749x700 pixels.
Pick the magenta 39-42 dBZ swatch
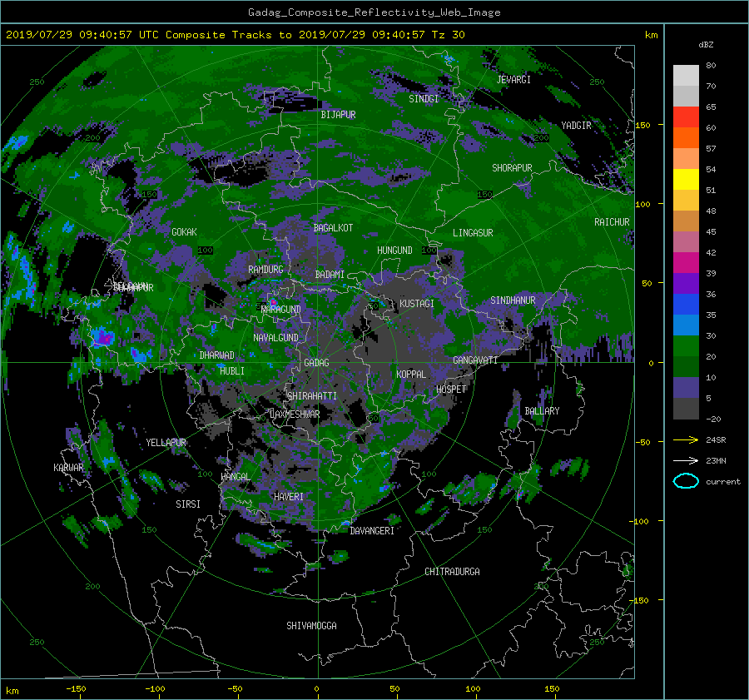click(686, 263)
